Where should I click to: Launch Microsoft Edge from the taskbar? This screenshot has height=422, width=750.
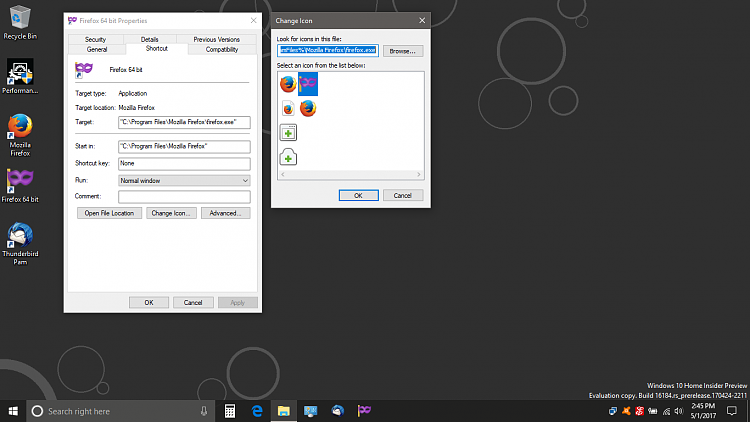257,411
